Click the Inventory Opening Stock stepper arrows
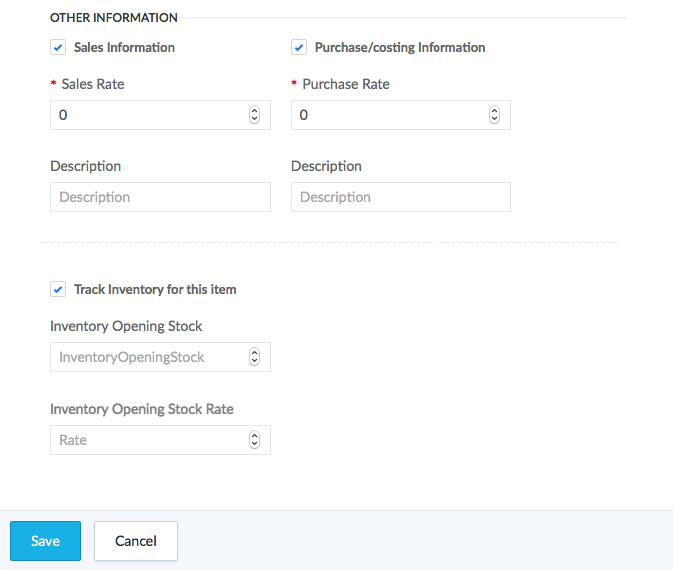 (254, 357)
